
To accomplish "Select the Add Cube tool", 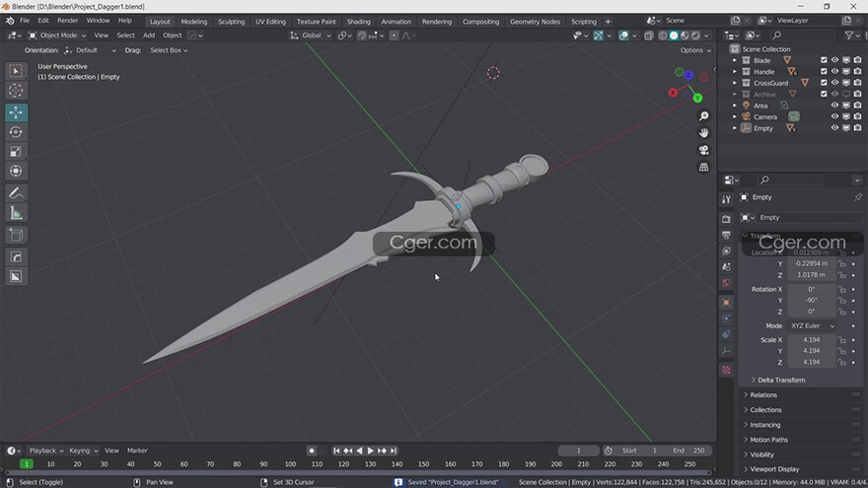I will pyautogui.click(x=16, y=235).
